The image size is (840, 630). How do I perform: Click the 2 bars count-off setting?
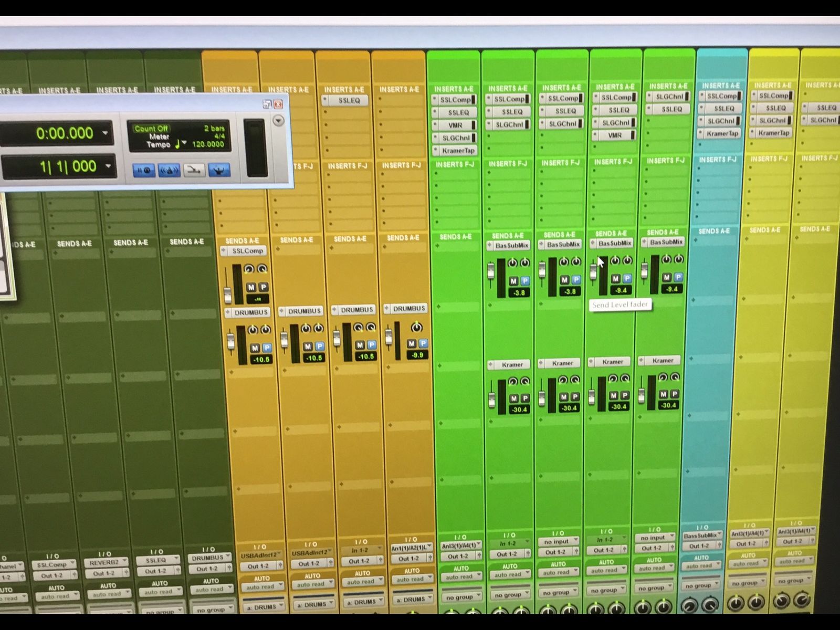(x=214, y=128)
